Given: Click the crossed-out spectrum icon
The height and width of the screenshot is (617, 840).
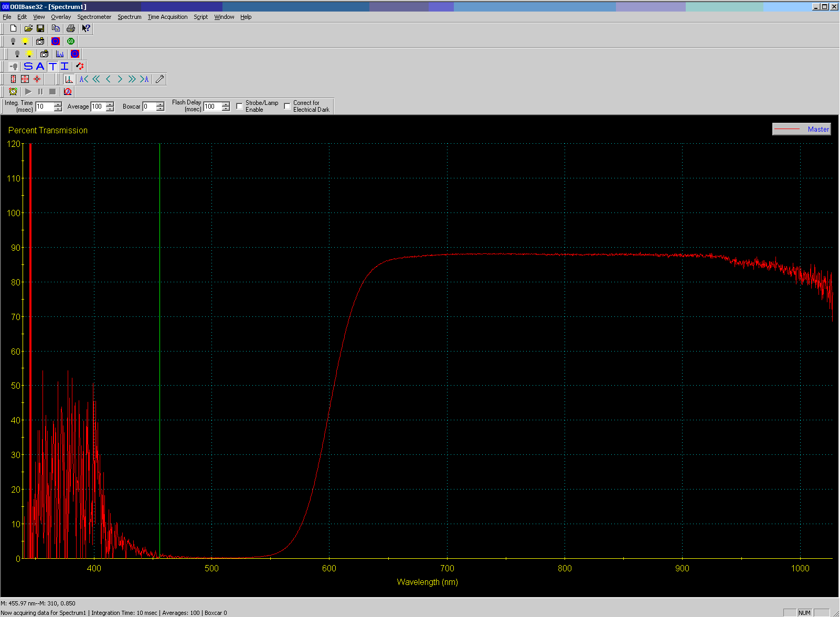Looking at the screenshot, I should click(68, 92).
